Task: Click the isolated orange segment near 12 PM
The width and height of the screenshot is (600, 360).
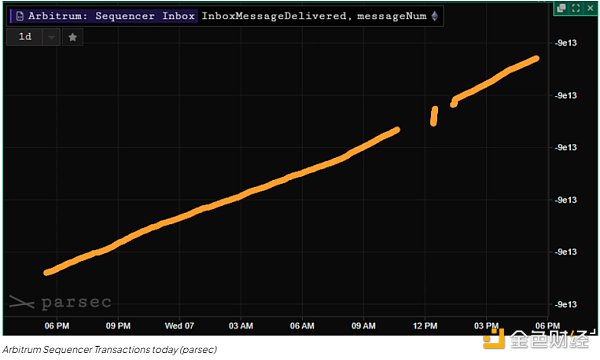Action: tap(434, 116)
